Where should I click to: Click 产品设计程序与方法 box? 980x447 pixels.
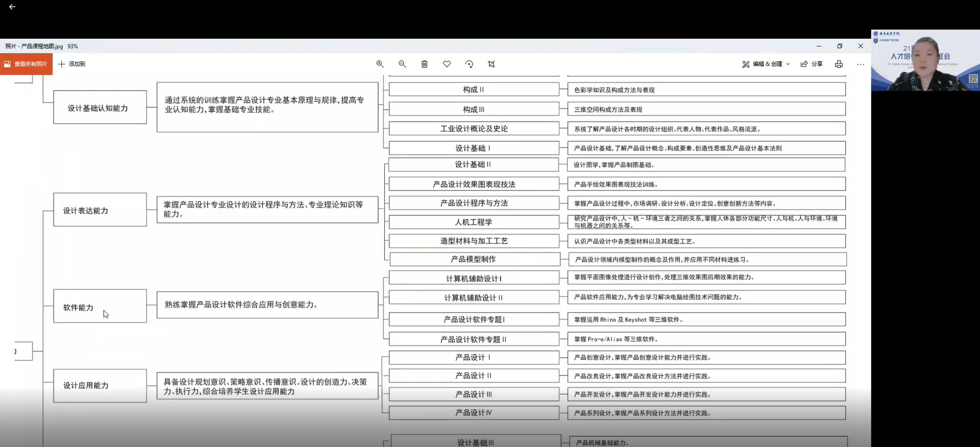(474, 203)
